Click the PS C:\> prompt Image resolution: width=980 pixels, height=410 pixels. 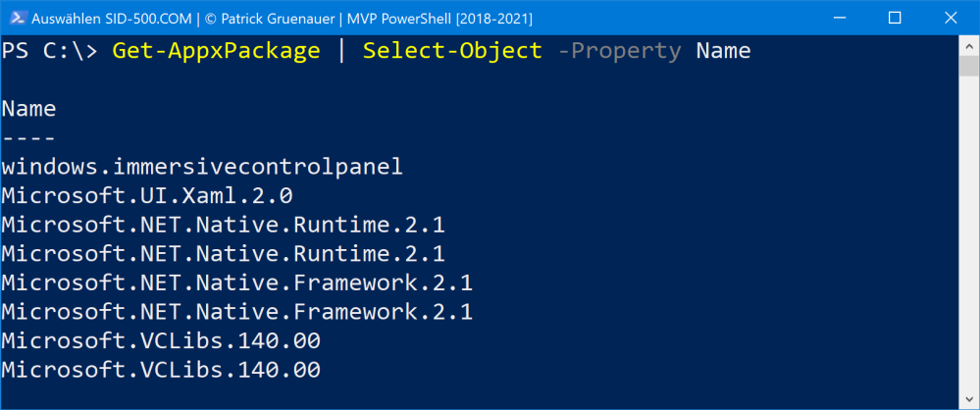[49, 51]
